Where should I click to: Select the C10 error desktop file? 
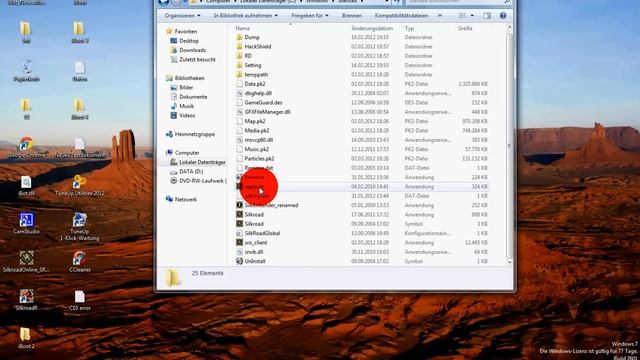80,300
